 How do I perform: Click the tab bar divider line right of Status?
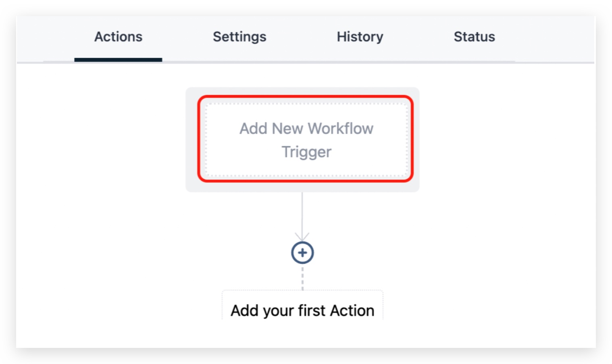tap(554, 62)
